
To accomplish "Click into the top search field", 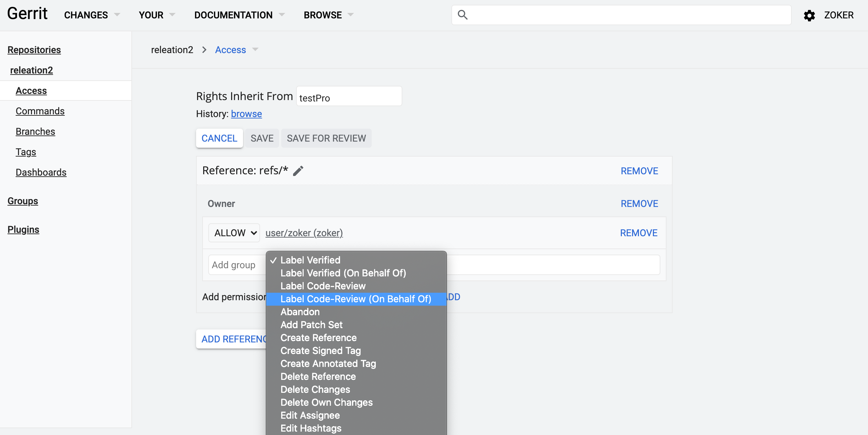I will (622, 15).
